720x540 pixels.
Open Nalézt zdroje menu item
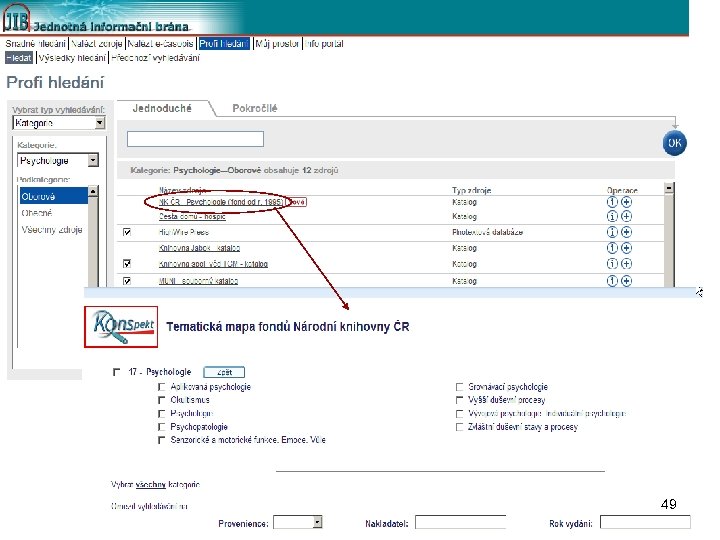point(97,44)
